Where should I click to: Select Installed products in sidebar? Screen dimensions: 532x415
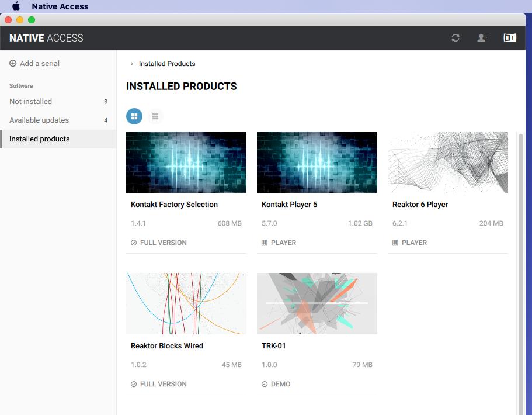pos(58,139)
